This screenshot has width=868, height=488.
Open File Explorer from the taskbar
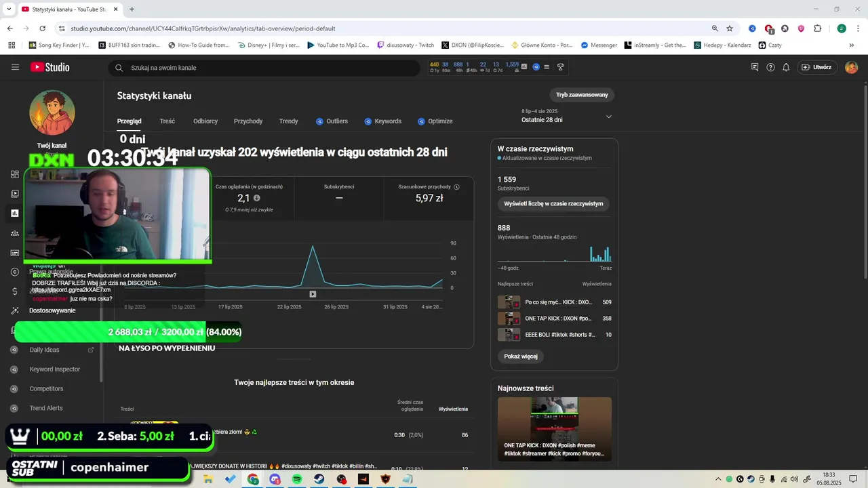pos(208,479)
